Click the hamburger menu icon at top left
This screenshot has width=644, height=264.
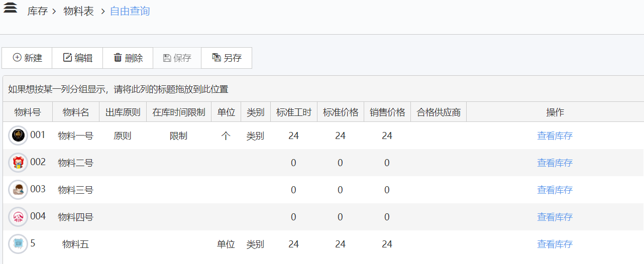10,8
